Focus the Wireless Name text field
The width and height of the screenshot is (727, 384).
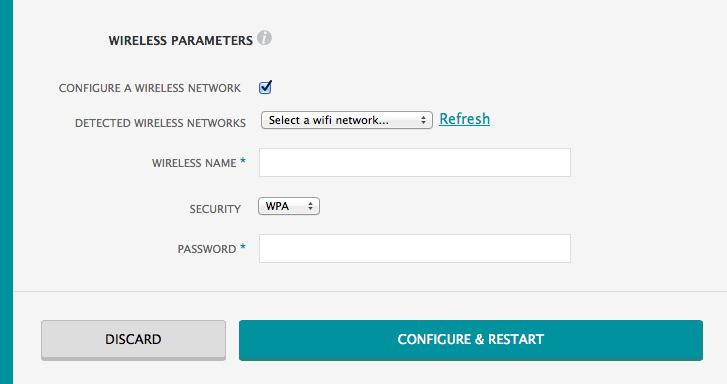pos(415,163)
